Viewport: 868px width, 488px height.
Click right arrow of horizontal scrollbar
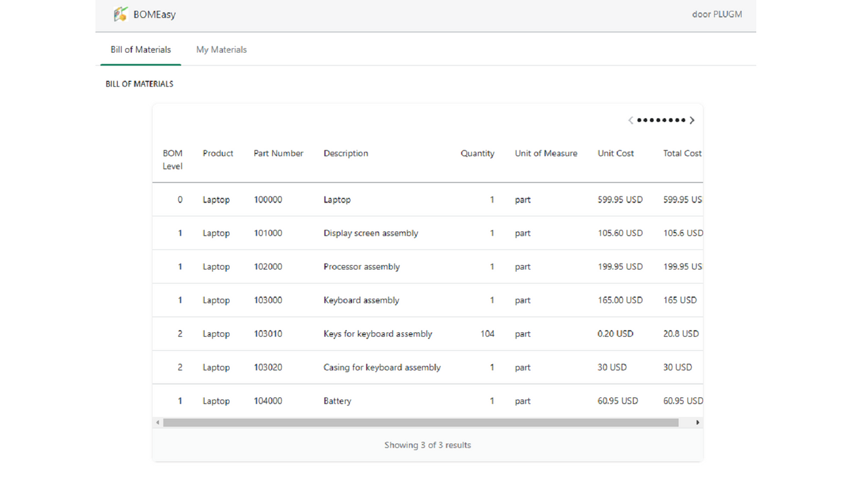point(698,422)
